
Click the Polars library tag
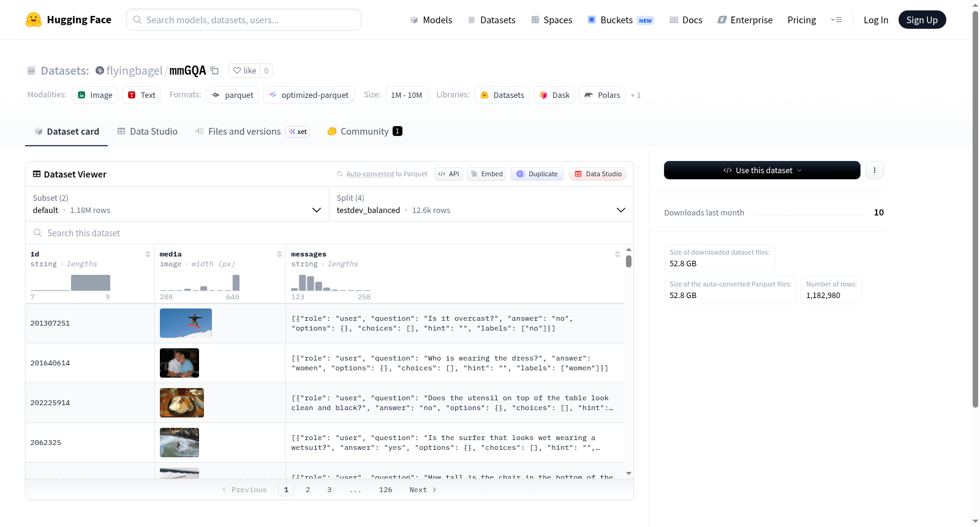602,95
